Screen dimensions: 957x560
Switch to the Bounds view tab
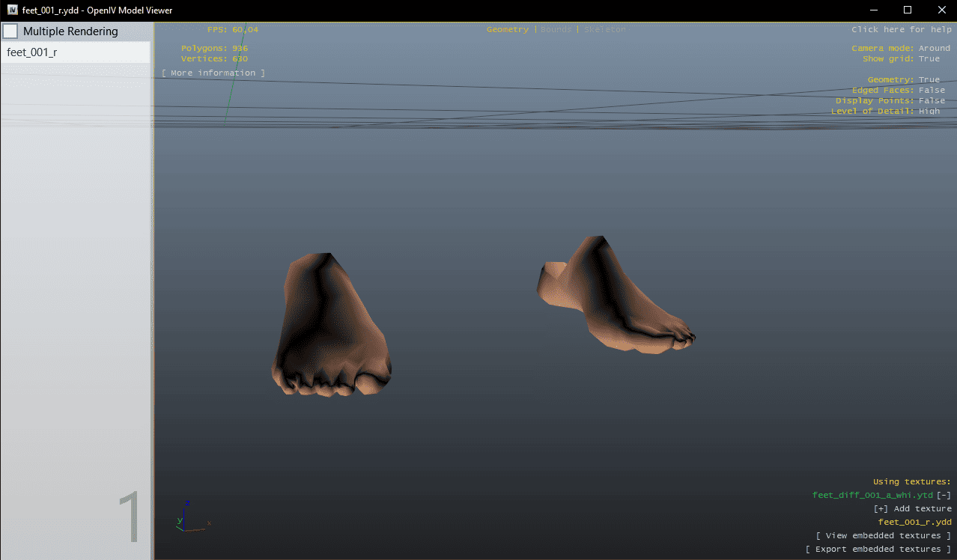pos(556,30)
